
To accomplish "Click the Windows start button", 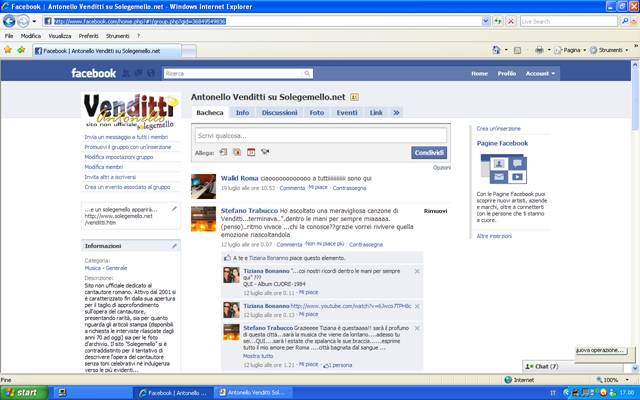I will pos(24,393).
